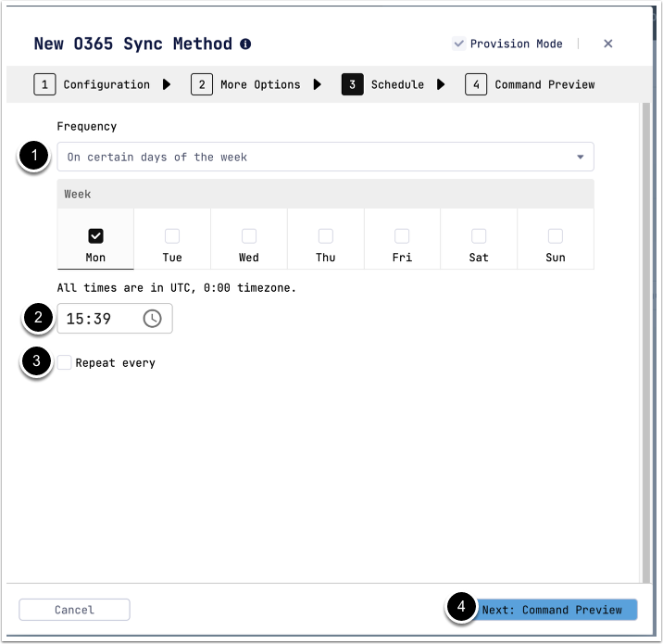Enable the Repeat every option
663x644 pixels.
click(x=65, y=362)
